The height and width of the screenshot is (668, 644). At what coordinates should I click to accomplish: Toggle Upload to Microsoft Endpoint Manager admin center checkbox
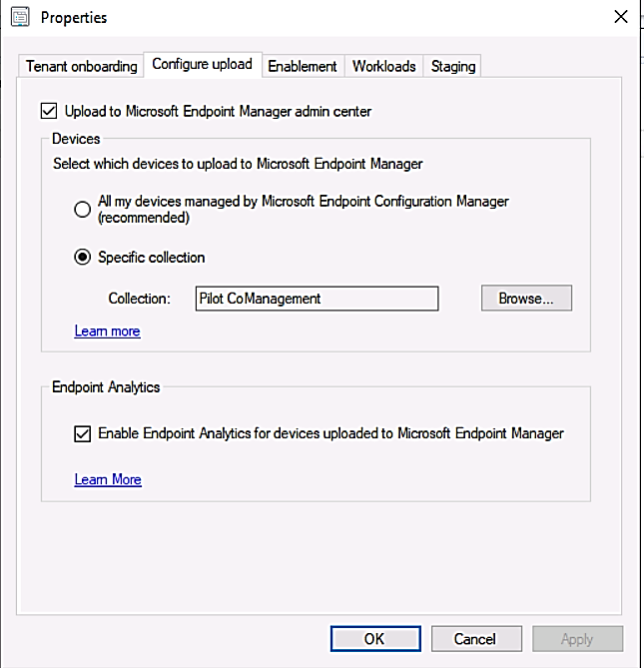pos(49,111)
